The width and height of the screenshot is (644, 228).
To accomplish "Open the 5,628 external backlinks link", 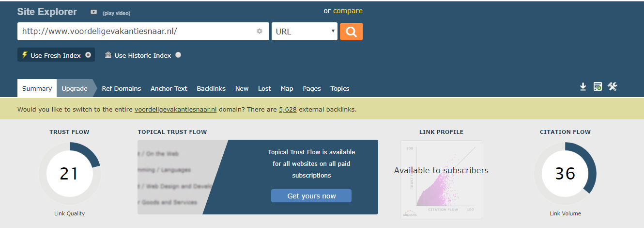I will click(288, 109).
